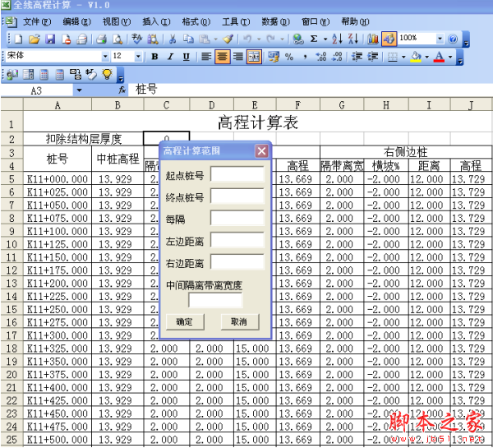The image size is (493, 448).
Task: Open the font size dropdown
Action: pyautogui.click(x=139, y=57)
